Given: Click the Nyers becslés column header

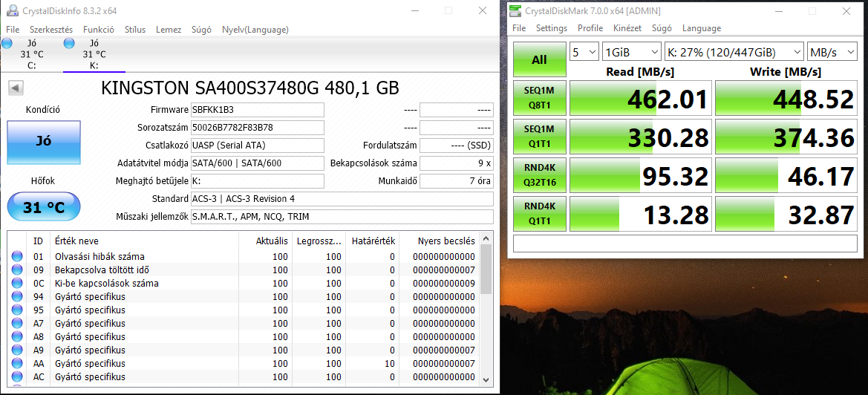Looking at the screenshot, I should [446, 241].
